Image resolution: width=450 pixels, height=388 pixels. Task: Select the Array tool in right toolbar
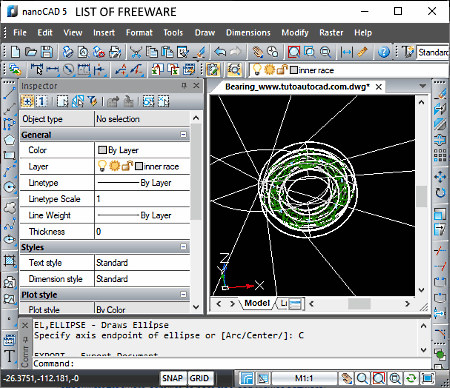[x=440, y=155]
